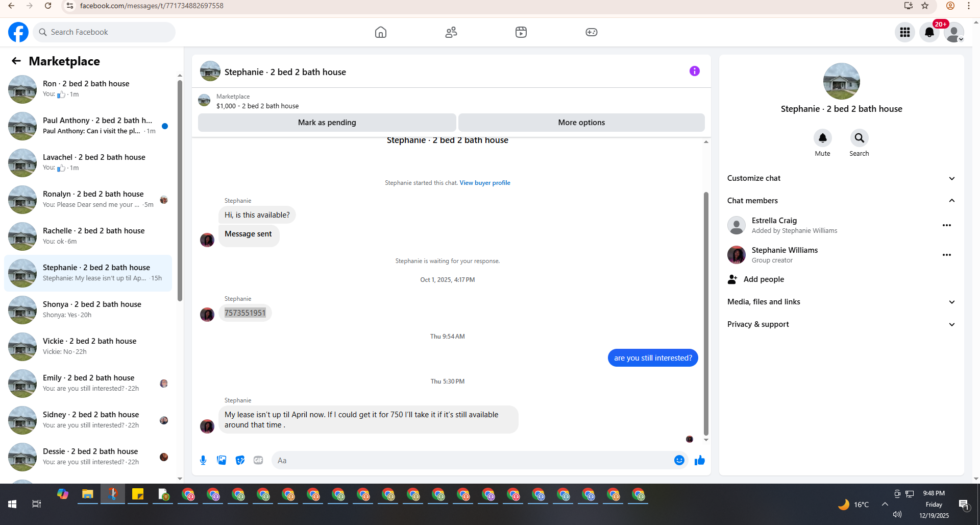Focus the Search Facebook field
The image size is (980, 525).
coord(104,32)
